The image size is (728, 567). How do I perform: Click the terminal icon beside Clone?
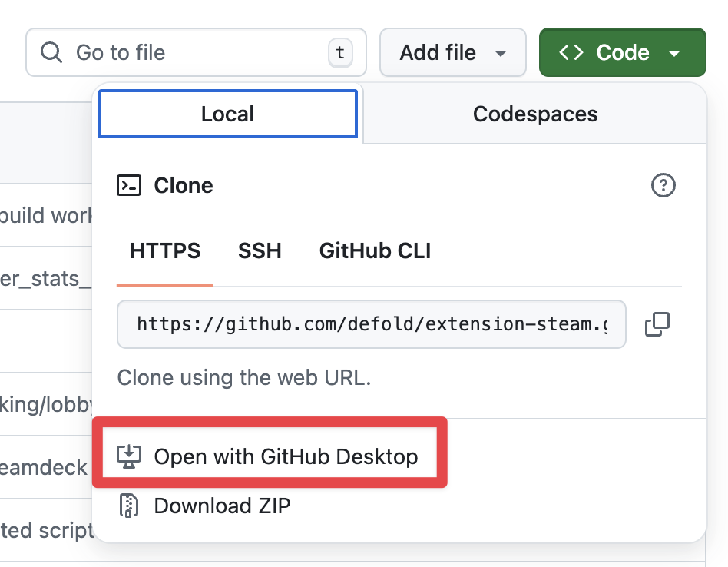click(x=129, y=186)
